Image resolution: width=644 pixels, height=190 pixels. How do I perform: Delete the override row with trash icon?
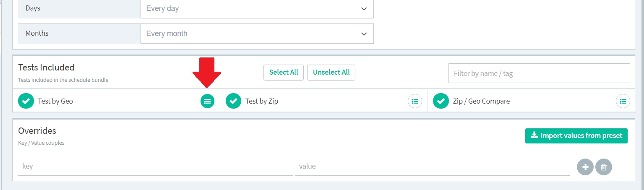604,167
